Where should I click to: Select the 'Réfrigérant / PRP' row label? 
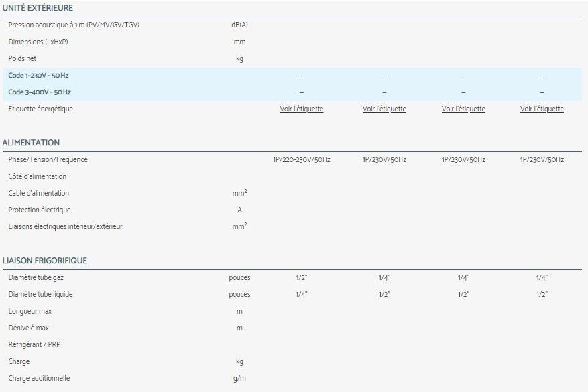pyautogui.click(x=36, y=344)
